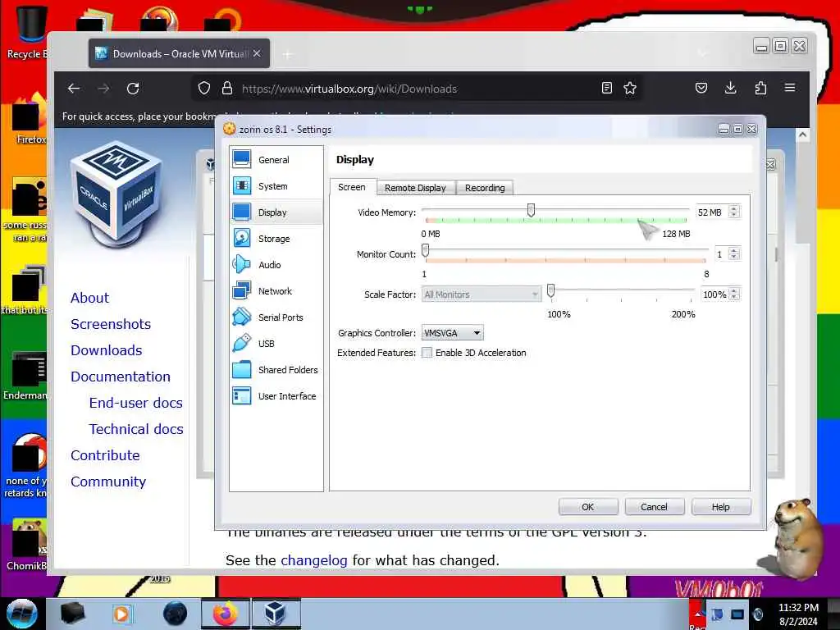The image size is (840, 630).
Task: Increase Video Memory with spinner up arrow
Action: [734, 208]
